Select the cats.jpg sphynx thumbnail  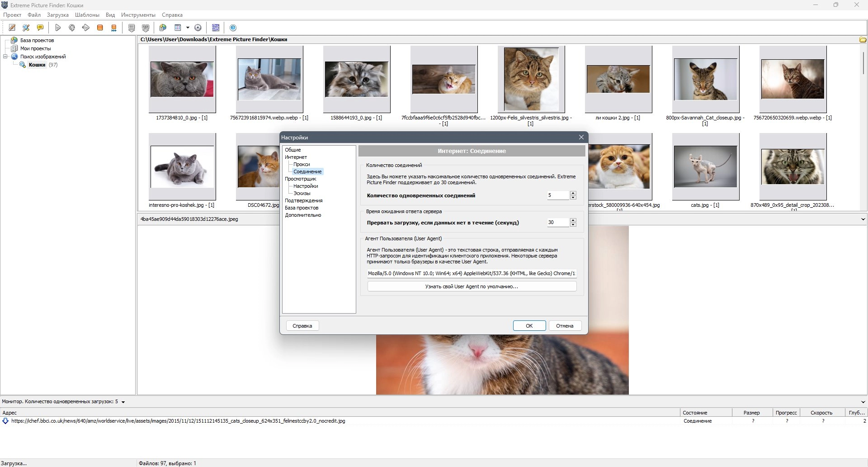[x=705, y=167]
